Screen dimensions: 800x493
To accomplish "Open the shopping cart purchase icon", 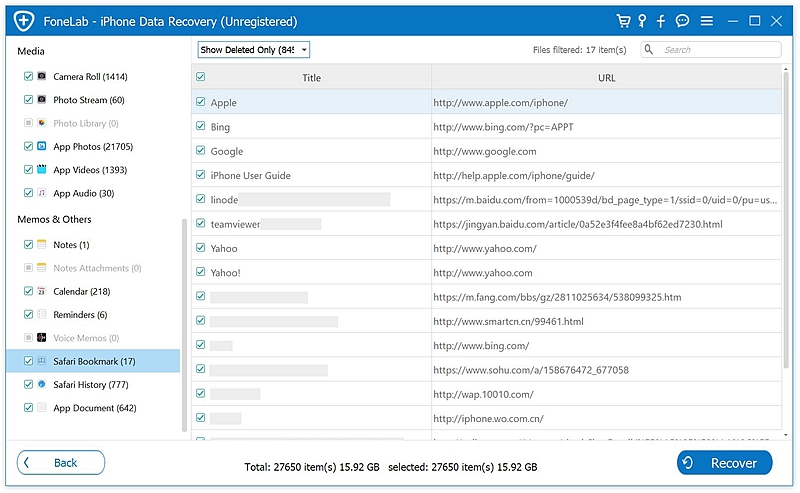I will 623,21.
